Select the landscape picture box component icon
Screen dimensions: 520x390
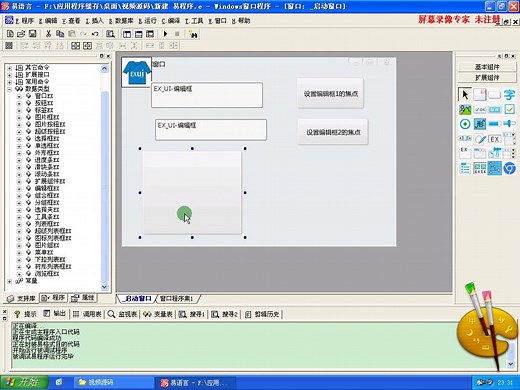(465, 109)
